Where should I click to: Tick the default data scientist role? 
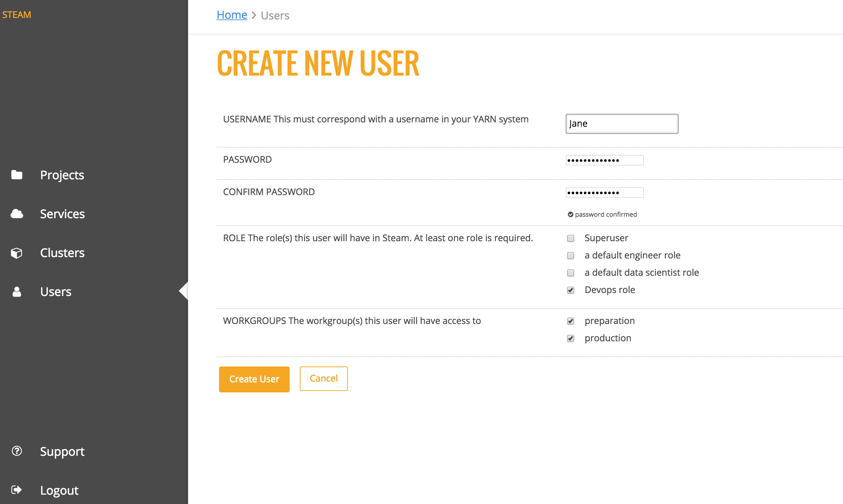570,273
